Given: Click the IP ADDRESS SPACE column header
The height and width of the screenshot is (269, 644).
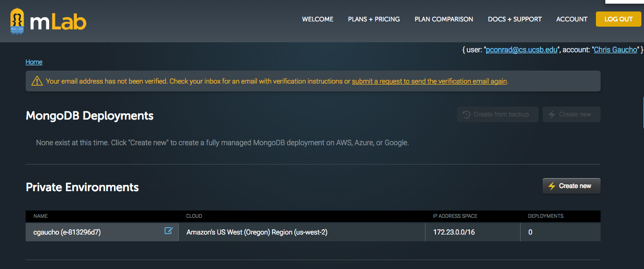Looking at the screenshot, I should click(x=455, y=216).
